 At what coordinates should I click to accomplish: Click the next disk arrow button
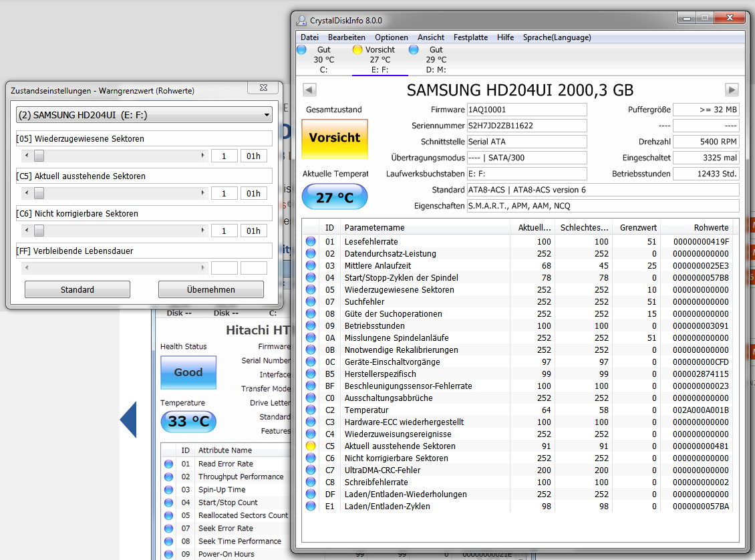click(732, 90)
